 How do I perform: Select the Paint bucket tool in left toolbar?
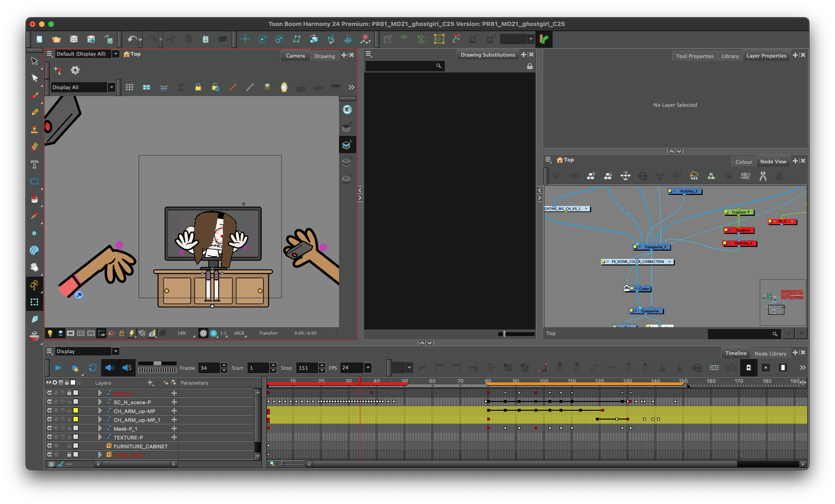(x=34, y=199)
